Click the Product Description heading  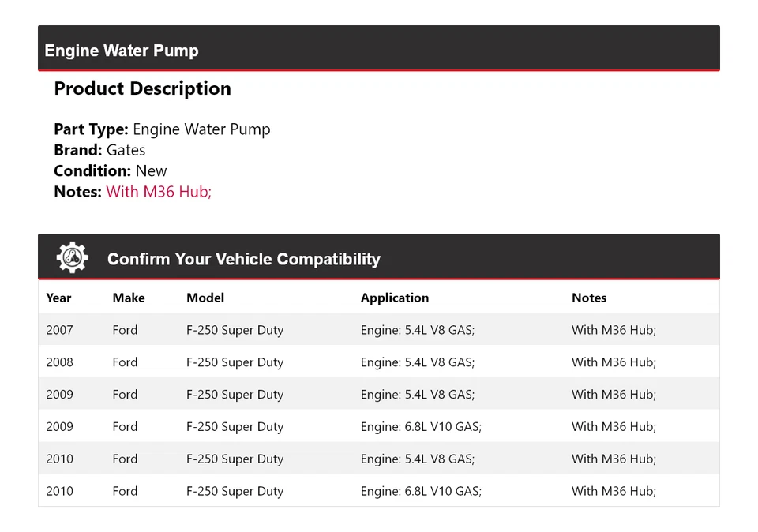point(142,88)
